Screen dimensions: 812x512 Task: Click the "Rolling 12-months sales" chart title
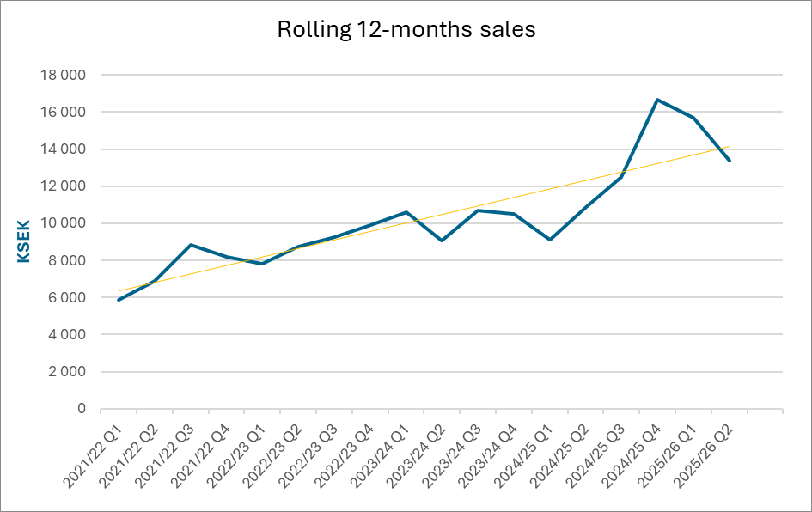pos(406,30)
